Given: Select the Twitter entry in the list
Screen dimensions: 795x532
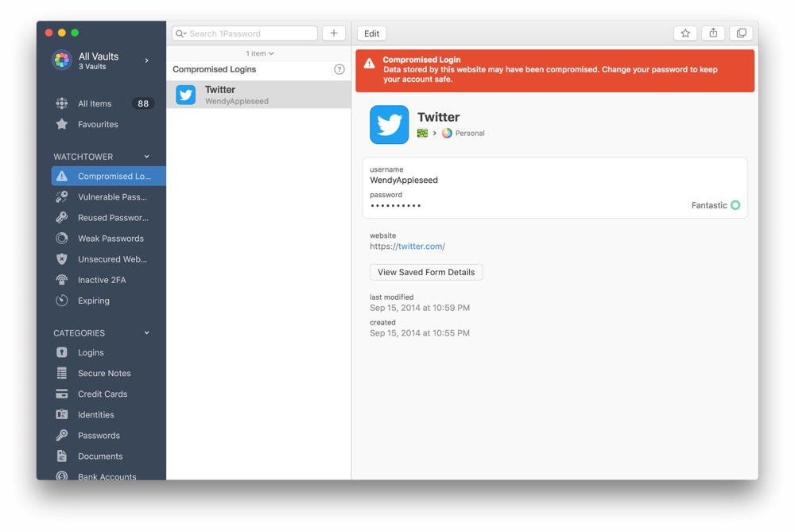Looking at the screenshot, I should pos(258,95).
